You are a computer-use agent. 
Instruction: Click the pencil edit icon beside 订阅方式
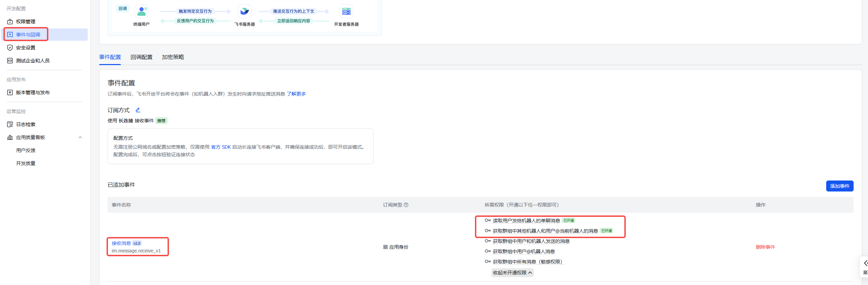(138, 110)
